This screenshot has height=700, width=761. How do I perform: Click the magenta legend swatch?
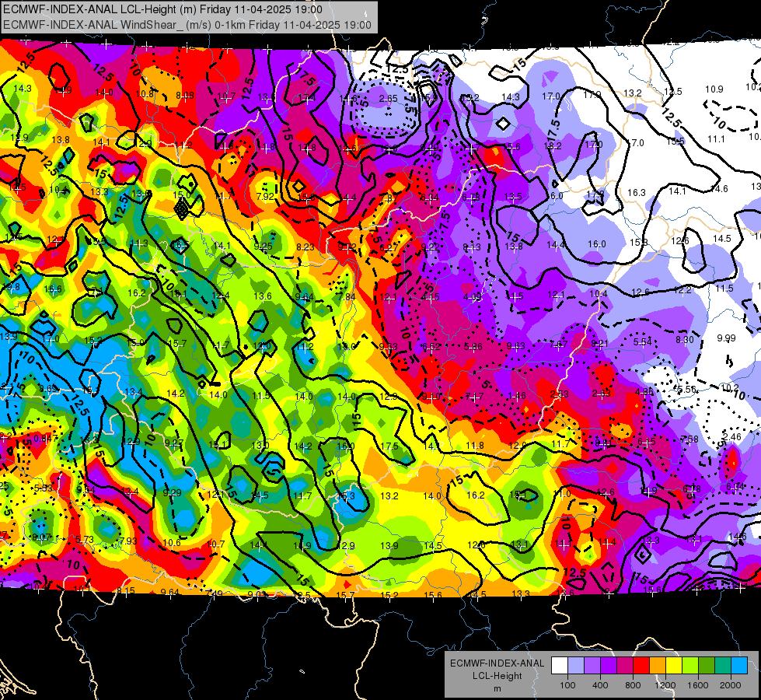(x=625, y=666)
